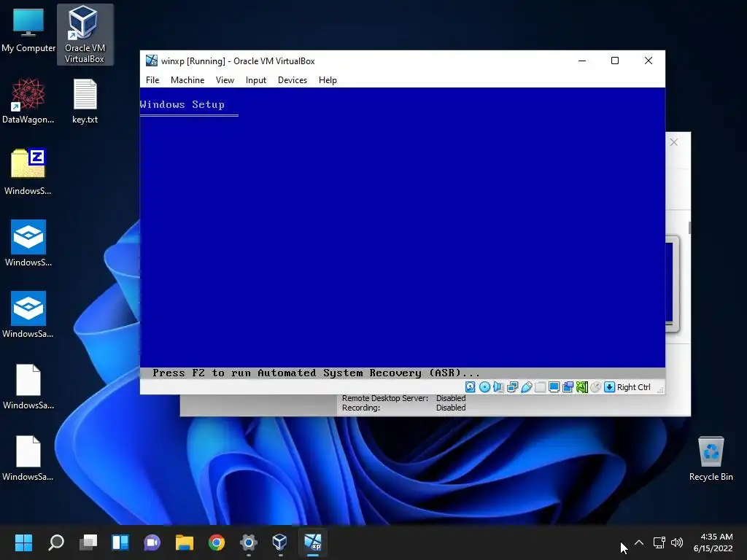Select the Oracle VM VirtualBox desktop shortcut

click(85, 35)
